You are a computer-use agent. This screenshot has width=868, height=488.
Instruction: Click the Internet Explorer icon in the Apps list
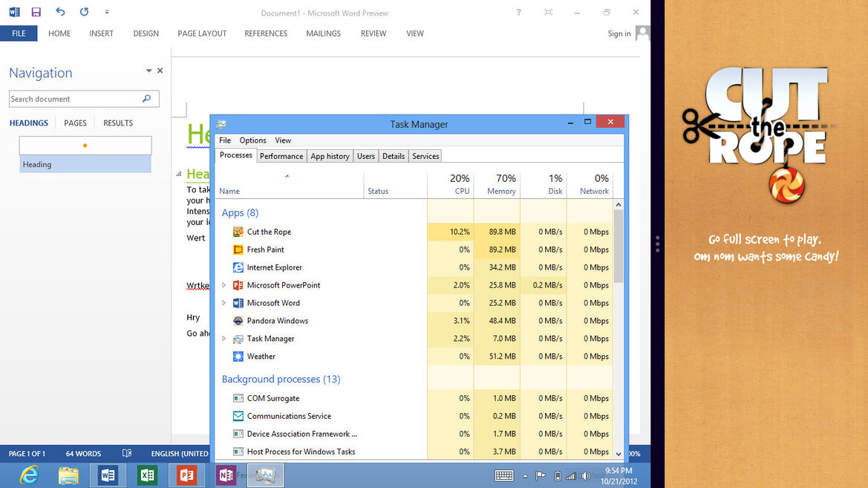coord(238,267)
